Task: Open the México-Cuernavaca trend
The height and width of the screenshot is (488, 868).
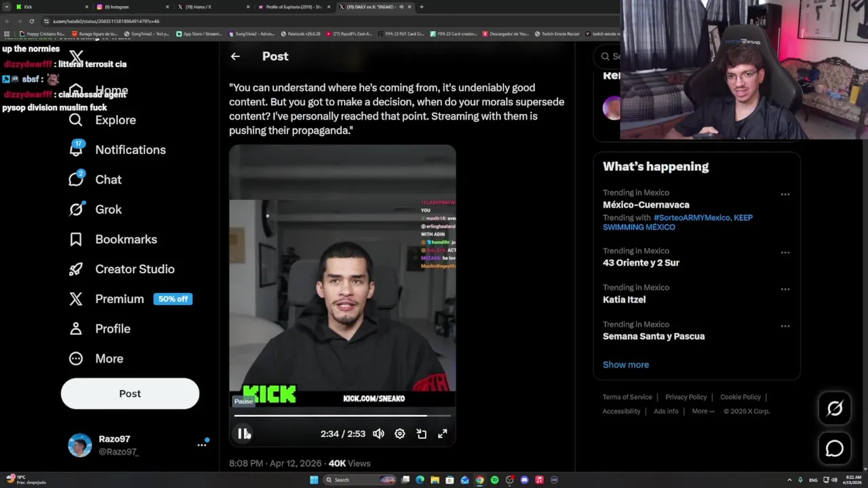Action: click(646, 205)
